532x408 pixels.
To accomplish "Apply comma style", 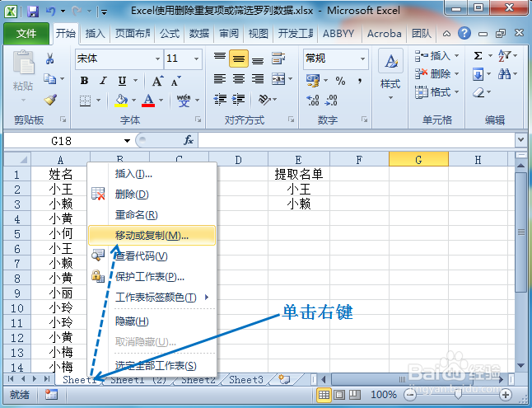I will pos(360,81).
